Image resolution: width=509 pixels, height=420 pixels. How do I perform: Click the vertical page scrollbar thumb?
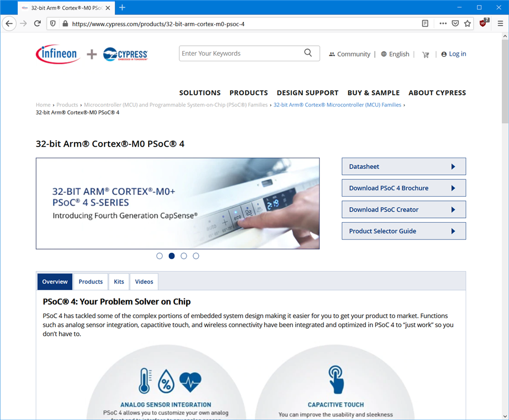tap(505, 81)
